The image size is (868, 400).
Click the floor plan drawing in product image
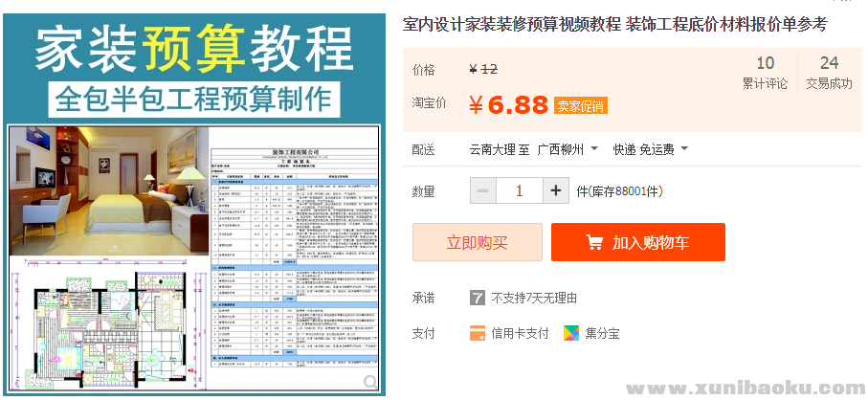coord(105,325)
